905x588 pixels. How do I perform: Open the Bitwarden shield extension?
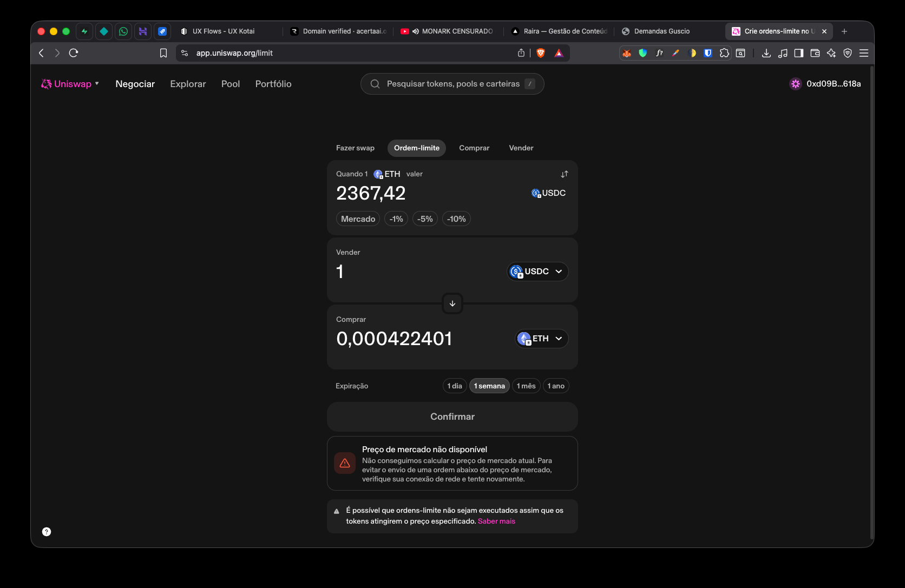[708, 53]
